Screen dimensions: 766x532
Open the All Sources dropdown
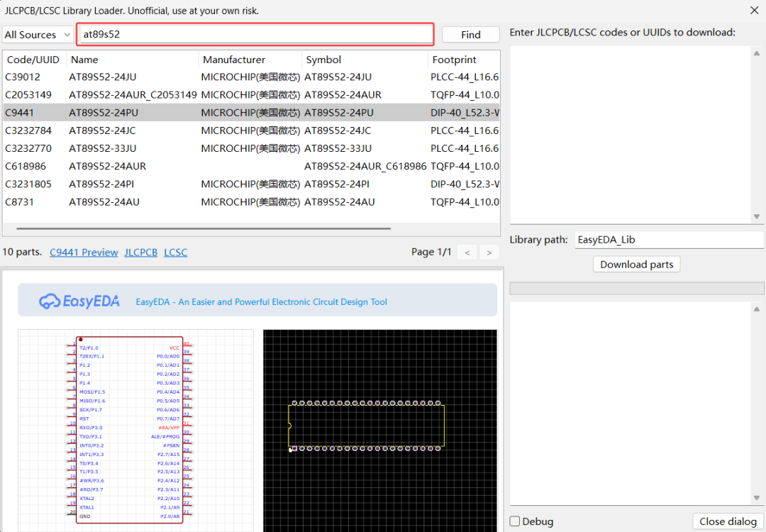click(x=38, y=35)
